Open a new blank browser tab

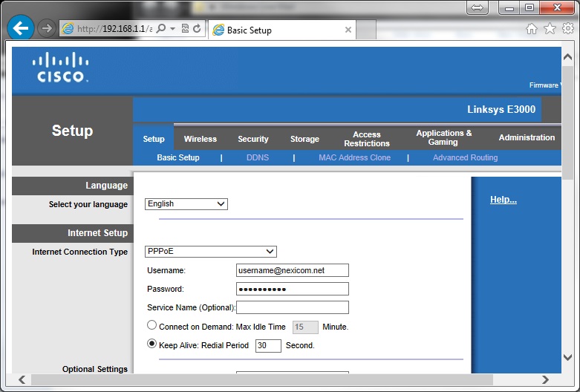click(366, 30)
